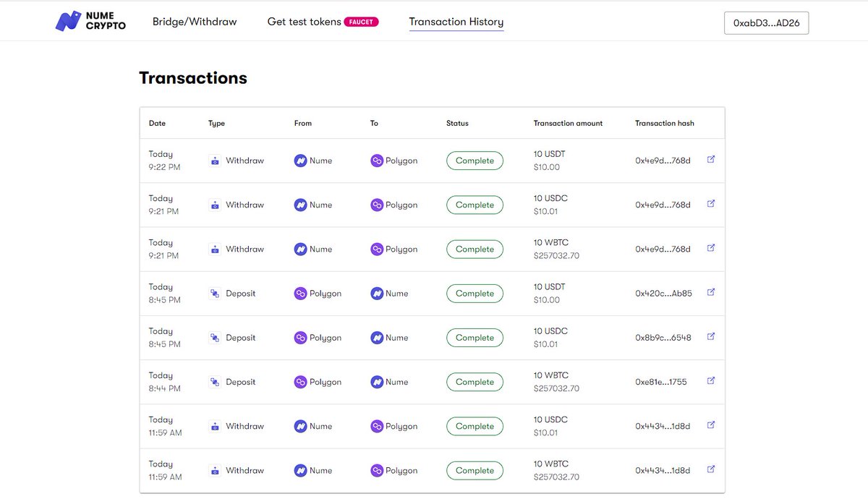Image resolution: width=868 pixels, height=499 pixels.
Task: Click transaction hash 0x8b9c...6548
Action: tap(663, 338)
